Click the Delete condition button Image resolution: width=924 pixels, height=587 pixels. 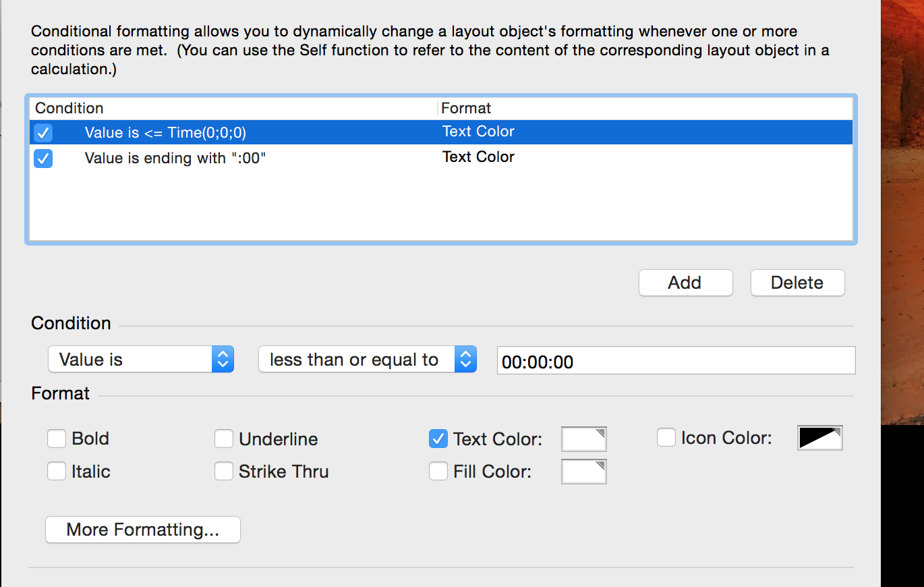[797, 283]
